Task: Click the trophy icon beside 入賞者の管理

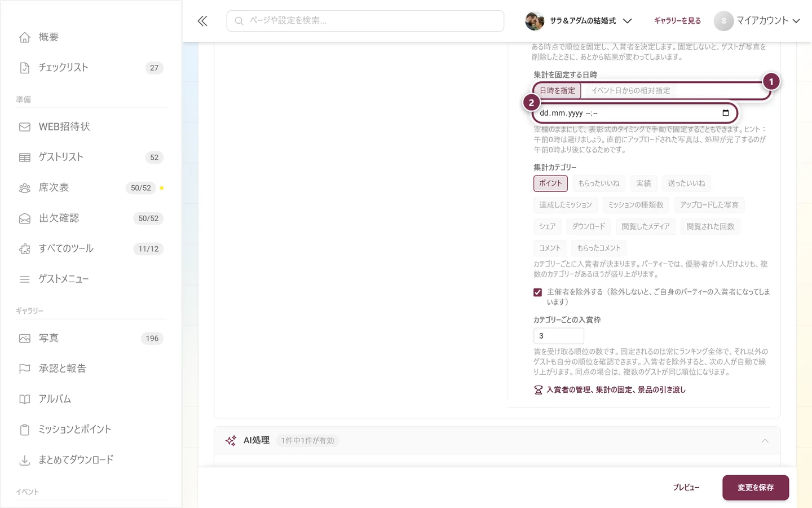Action: (539, 390)
